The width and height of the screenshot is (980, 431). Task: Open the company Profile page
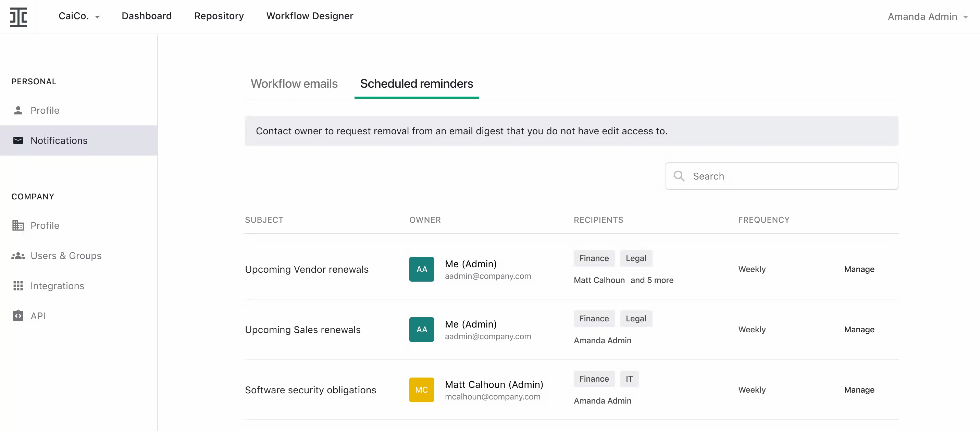click(45, 225)
